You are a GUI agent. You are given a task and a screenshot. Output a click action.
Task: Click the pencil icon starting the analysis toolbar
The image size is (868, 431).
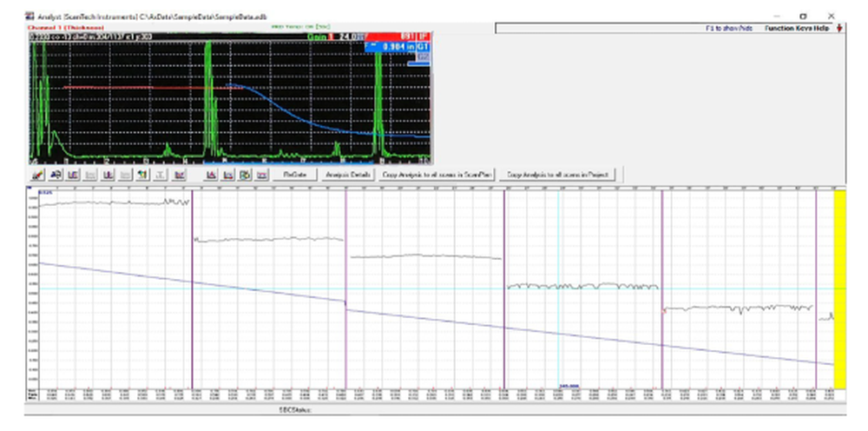click(x=38, y=175)
